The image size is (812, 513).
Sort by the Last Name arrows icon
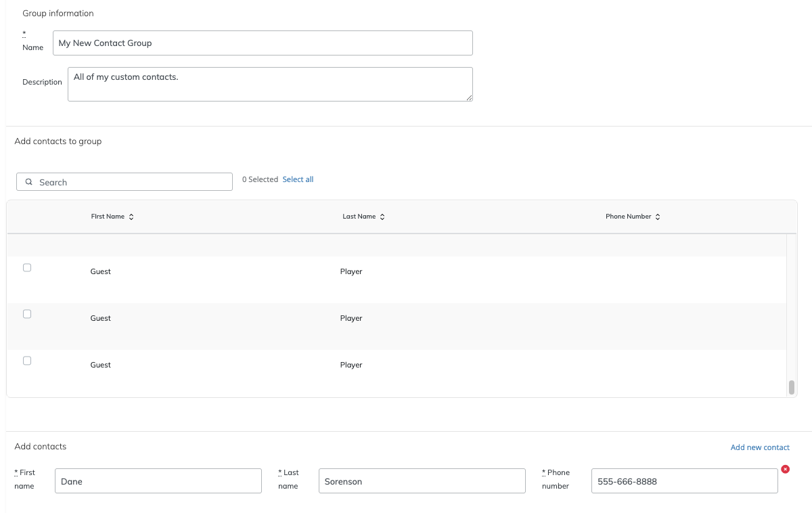click(x=382, y=217)
